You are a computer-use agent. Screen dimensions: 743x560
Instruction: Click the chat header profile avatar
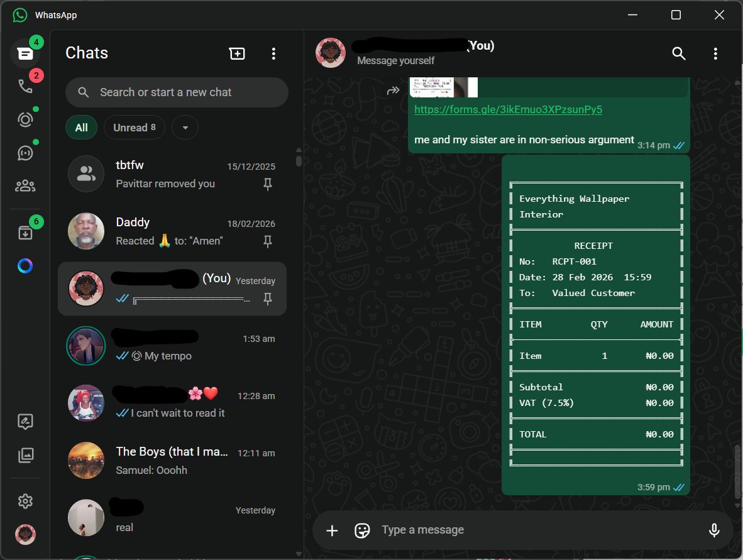point(330,53)
